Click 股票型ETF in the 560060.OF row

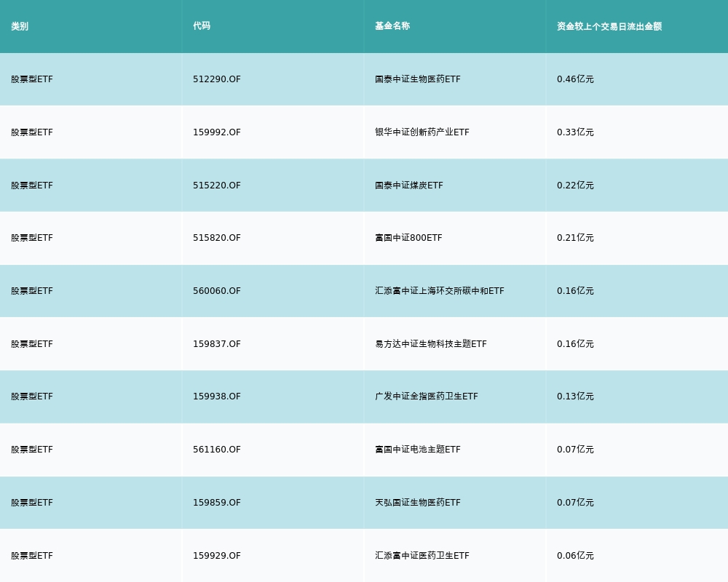(32, 291)
